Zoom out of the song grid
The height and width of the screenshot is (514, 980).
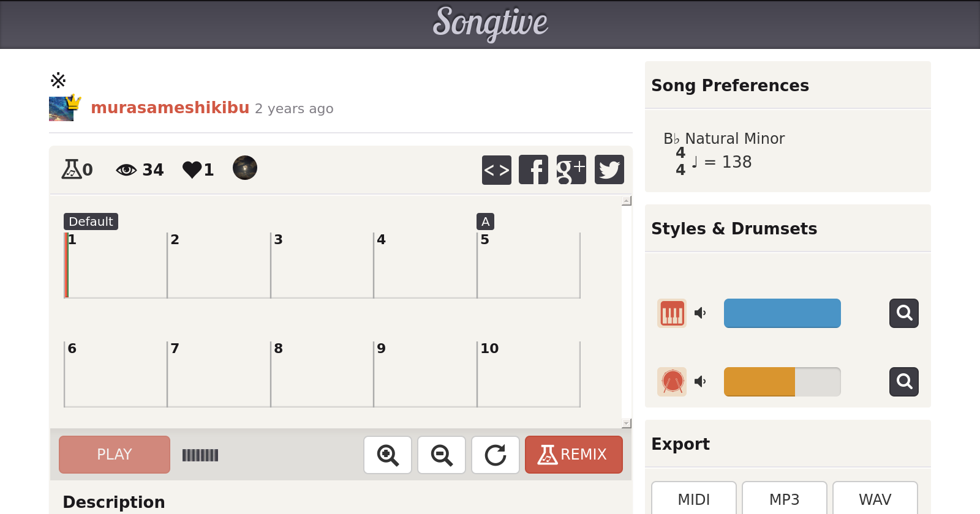tap(442, 455)
